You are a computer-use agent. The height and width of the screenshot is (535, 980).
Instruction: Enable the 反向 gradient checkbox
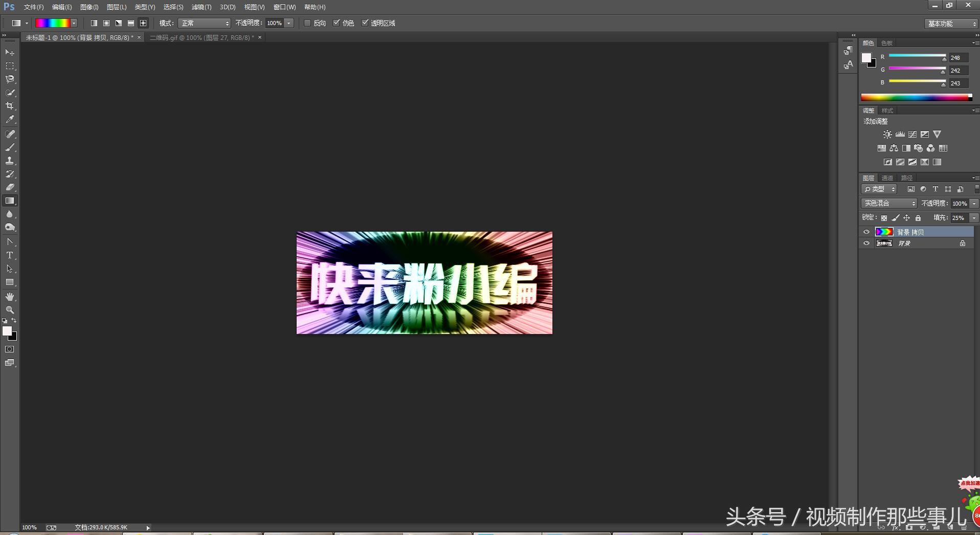click(307, 23)
